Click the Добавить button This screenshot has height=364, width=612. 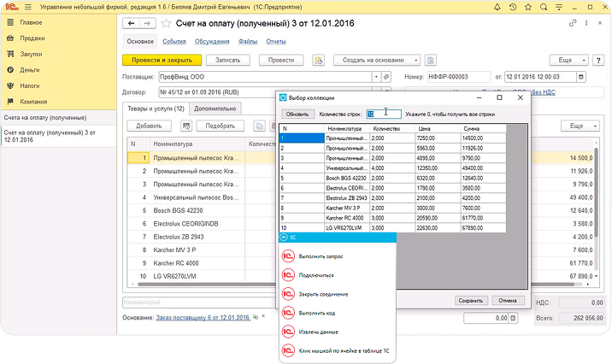[149, 126]
